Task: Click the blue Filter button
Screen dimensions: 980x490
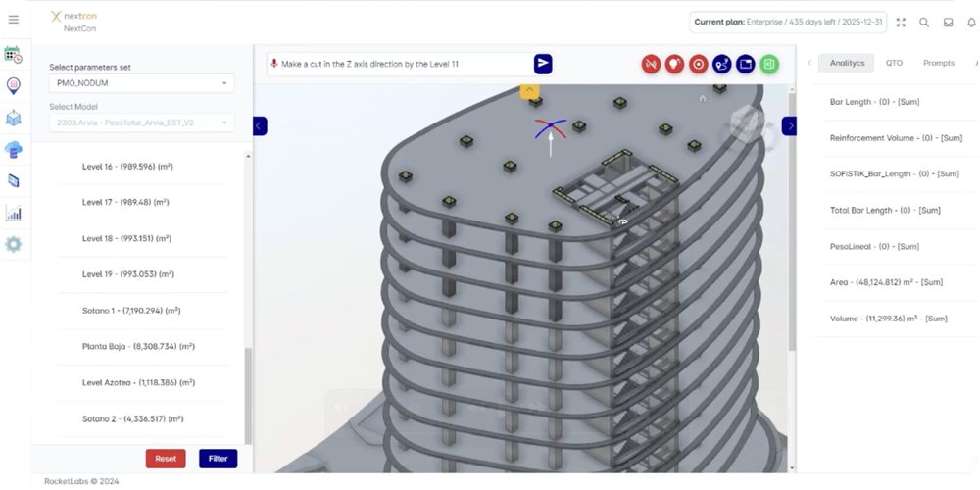Action: [218, 458]
